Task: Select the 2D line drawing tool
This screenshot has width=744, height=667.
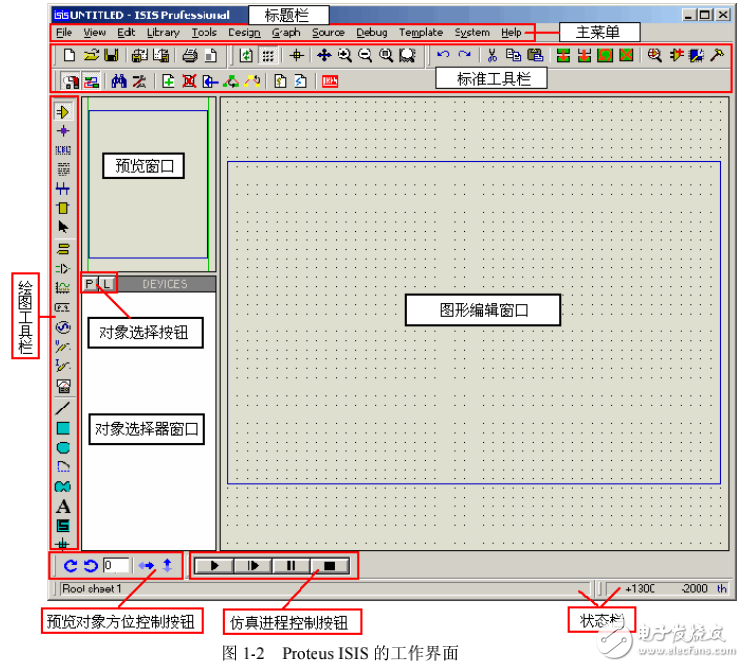Action: [63, 408]
